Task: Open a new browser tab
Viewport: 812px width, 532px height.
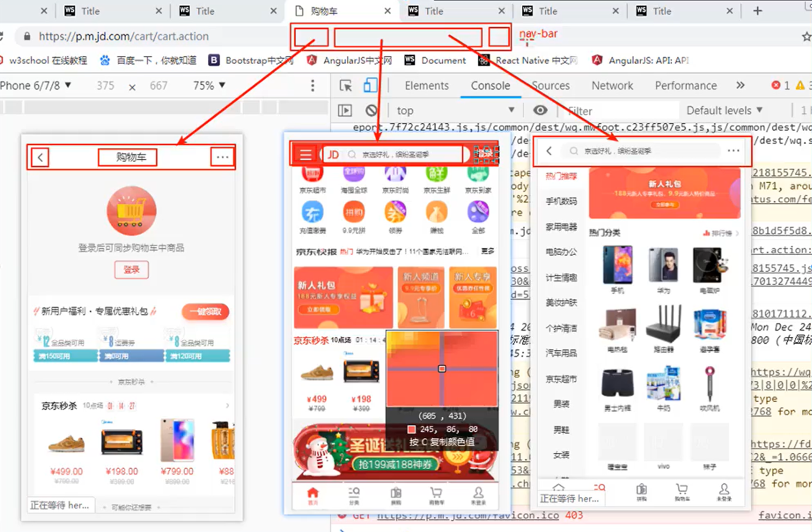Action: pos(758,11)
